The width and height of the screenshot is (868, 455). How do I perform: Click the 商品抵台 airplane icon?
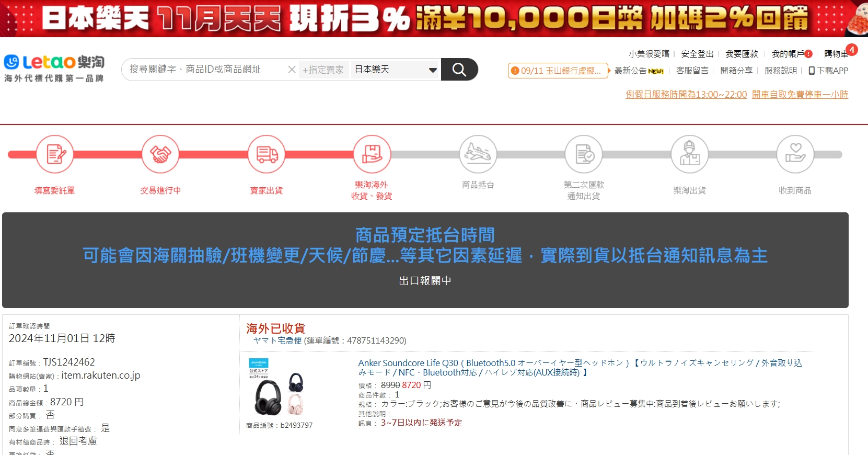(478, 154)
